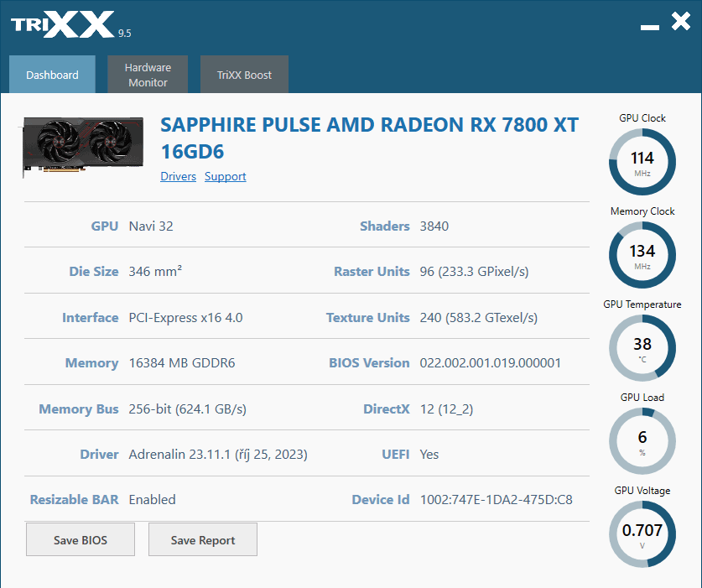Switch to the Hardware Monitor tab
Viewport: 702px width, 588px height.
pyautogui.click(x=148, y=74)
